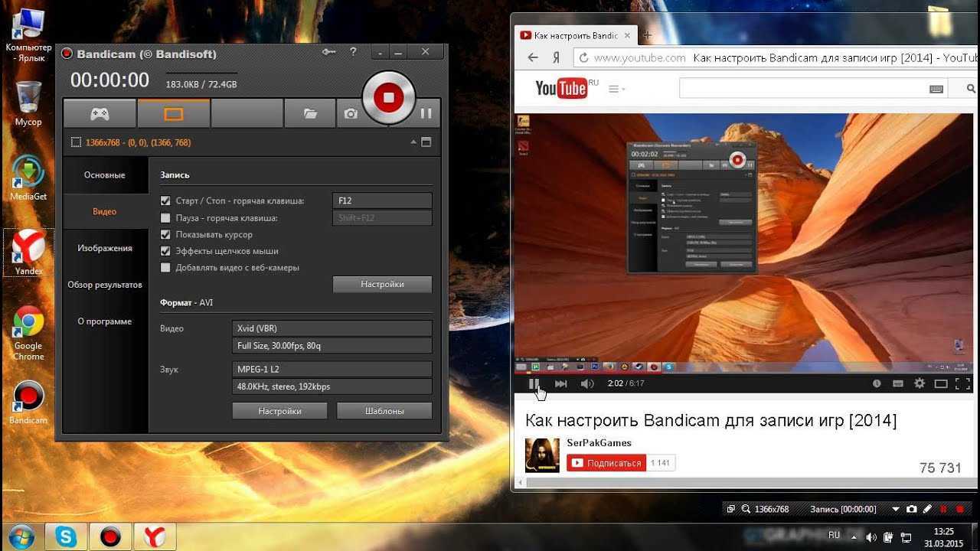The width and height of the screenshot is (980, 551).
Task: Switch to Bandicam in the taskbar
Action: (x=110, y=536)
